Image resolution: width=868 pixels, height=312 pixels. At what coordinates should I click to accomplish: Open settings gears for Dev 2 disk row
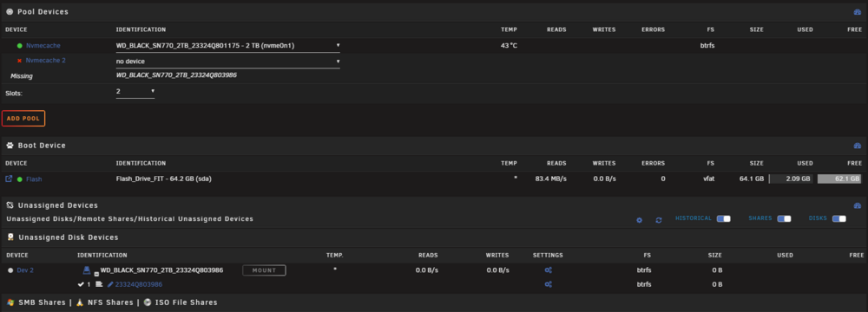pos(548,270)
